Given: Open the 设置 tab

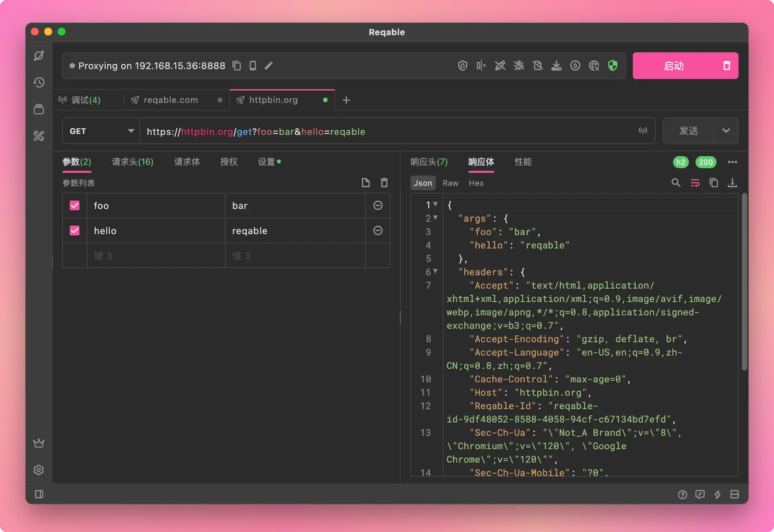Looking at the screenshot, I should 269,162.
